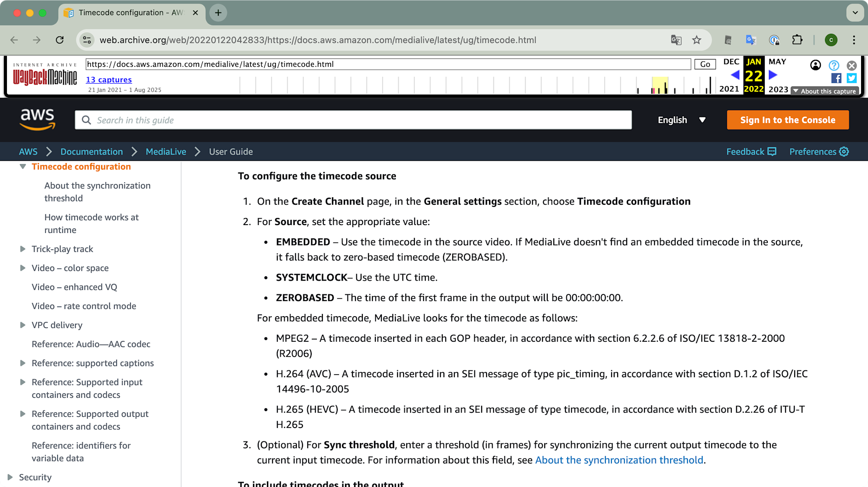Expand Reference: supported captions section
The image size is (868, 487).
23,363
